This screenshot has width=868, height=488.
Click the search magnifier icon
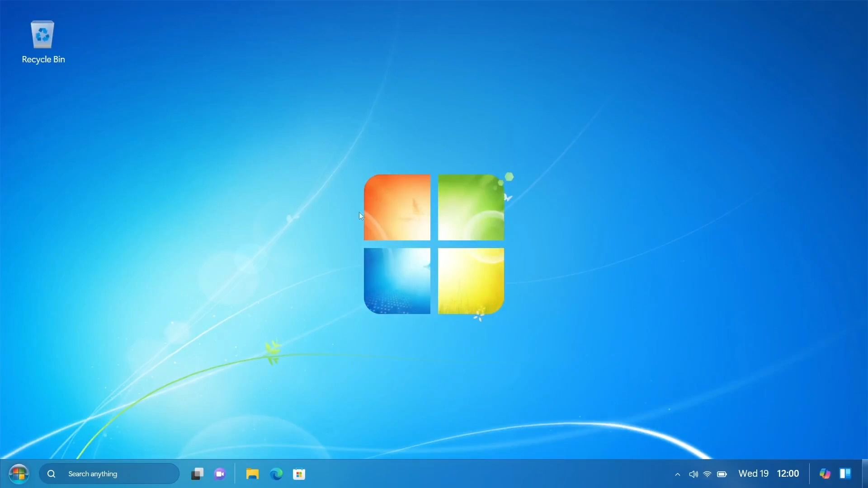coord(51,474)
